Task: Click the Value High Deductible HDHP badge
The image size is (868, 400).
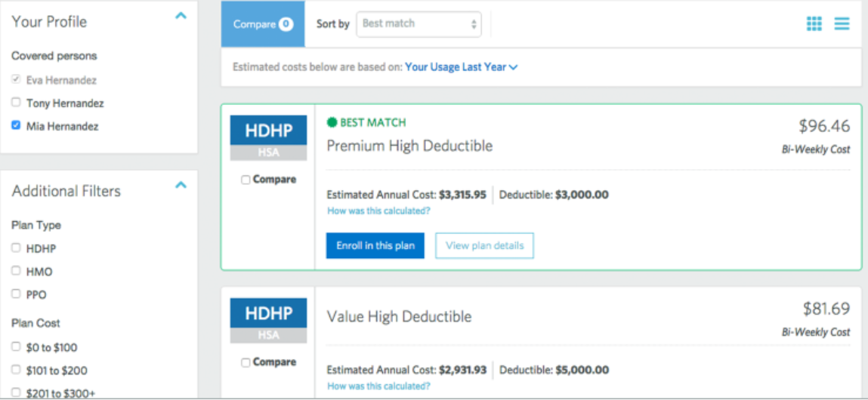Action: click(268, 313)
